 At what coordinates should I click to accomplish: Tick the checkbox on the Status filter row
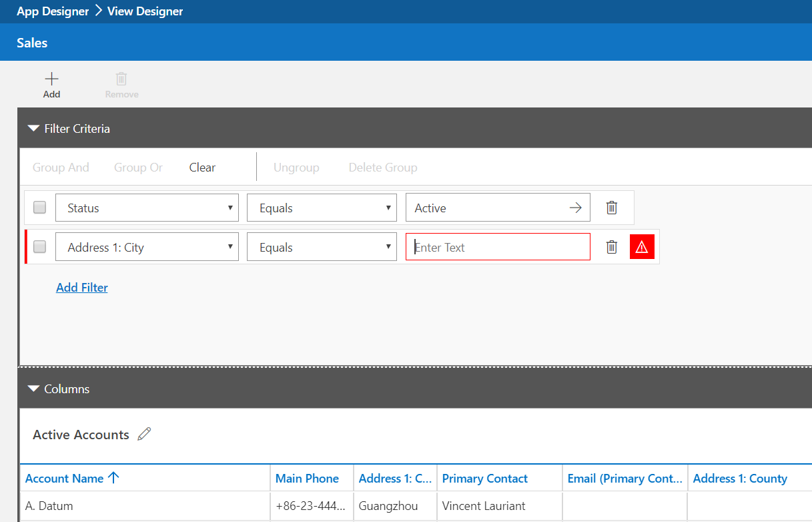coord(40,208)
